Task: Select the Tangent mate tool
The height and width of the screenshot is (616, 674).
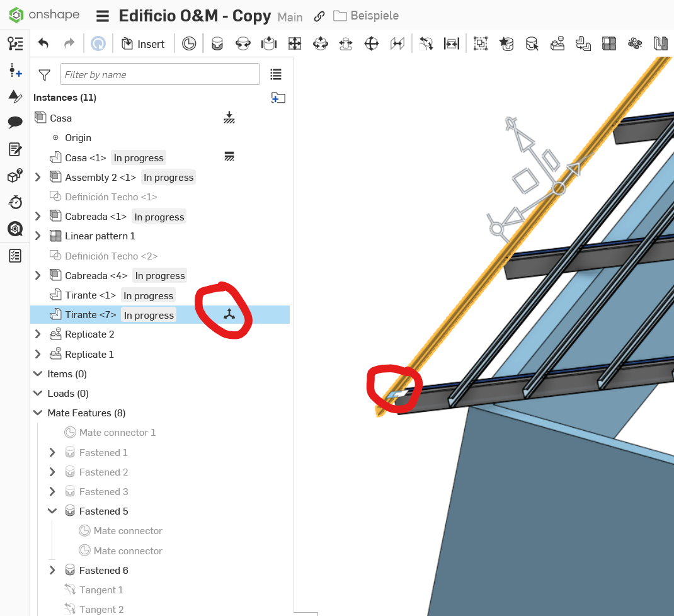Action: [x=426, y=43]
